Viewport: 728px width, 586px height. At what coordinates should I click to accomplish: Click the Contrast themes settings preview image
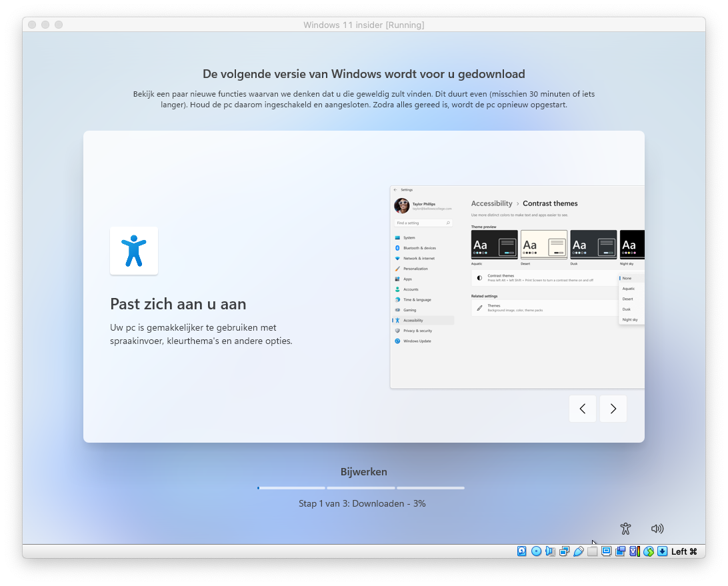[x=517, y=287]
